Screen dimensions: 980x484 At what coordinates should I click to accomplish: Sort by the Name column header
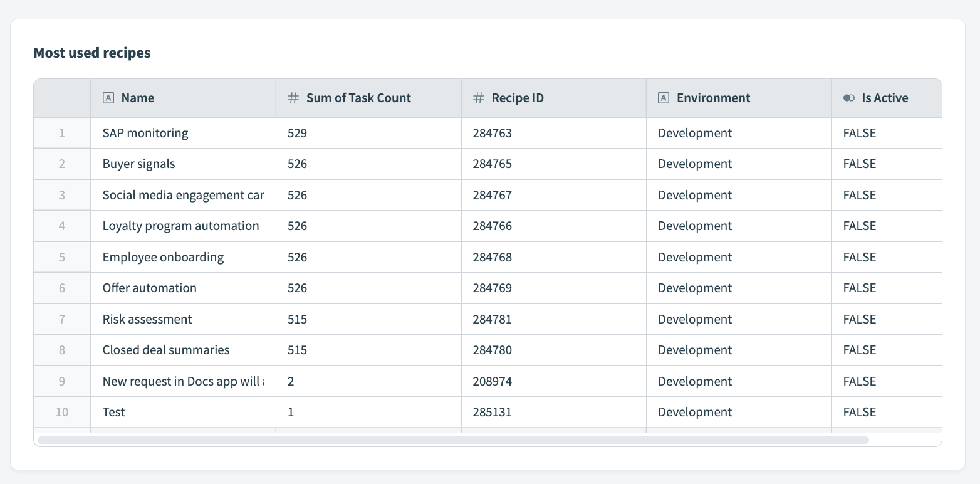(x=138, y=98)
